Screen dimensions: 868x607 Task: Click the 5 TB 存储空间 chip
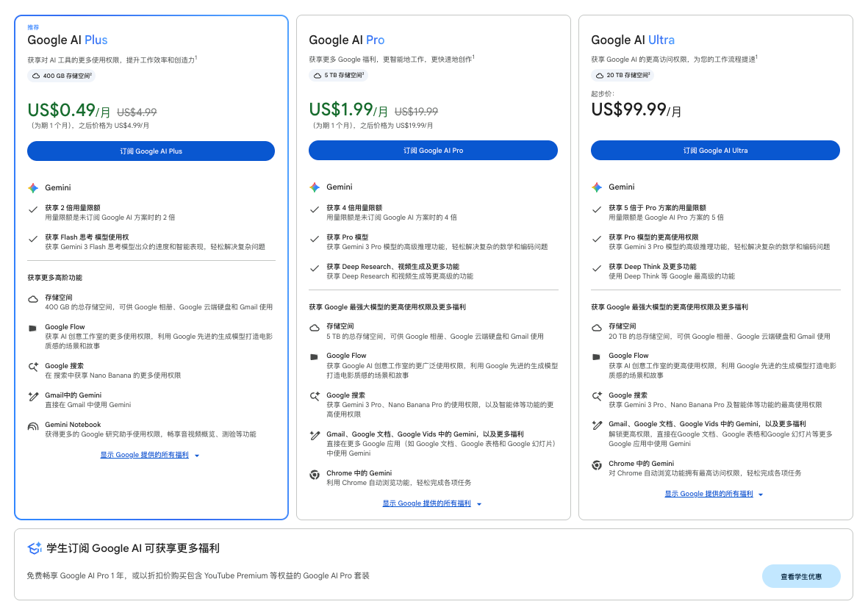pyautogui.click(x=338, y=75)
